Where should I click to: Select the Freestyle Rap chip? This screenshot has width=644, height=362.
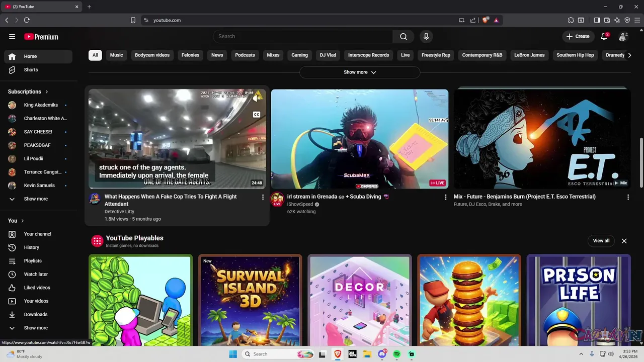(436, 55)
